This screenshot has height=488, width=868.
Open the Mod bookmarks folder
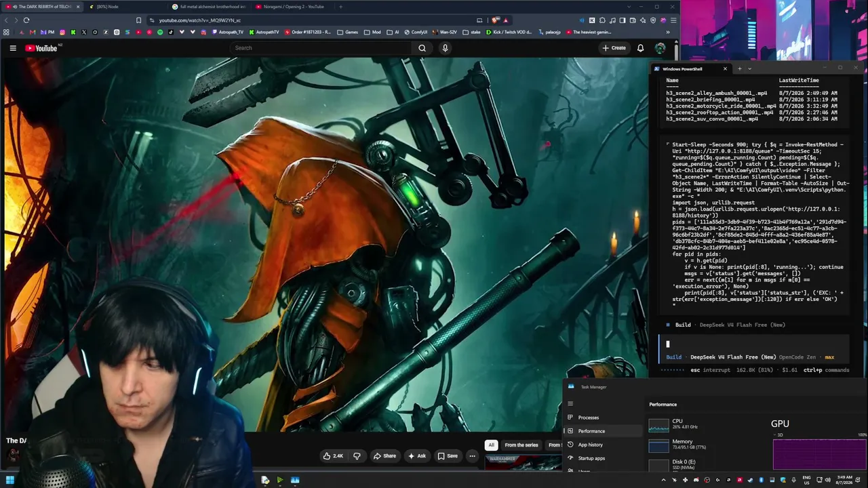point(372,32)
